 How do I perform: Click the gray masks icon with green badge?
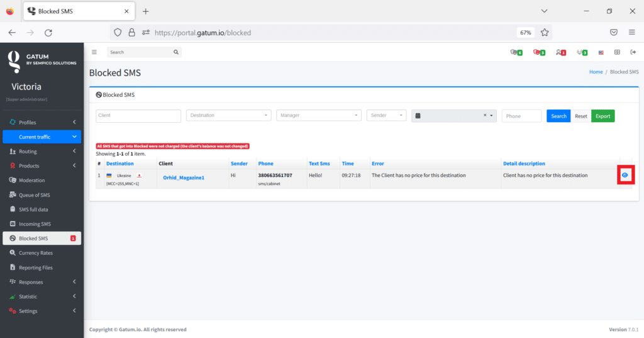(516, 52)
